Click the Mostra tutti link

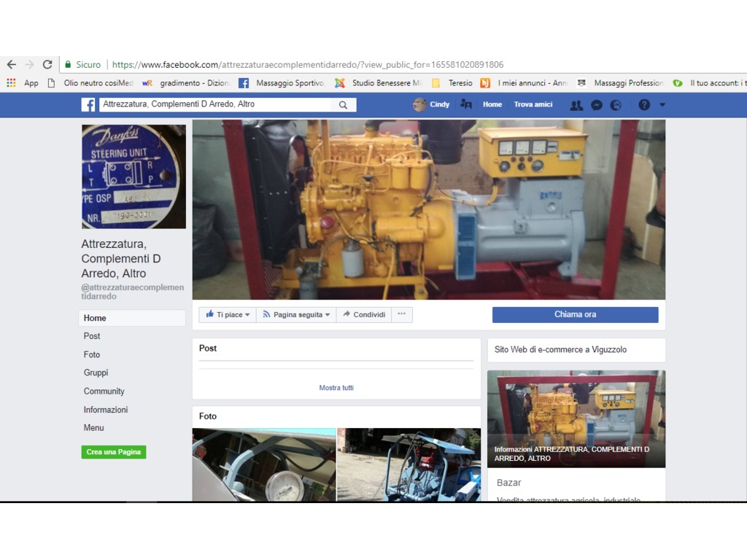tap(336, 388)
